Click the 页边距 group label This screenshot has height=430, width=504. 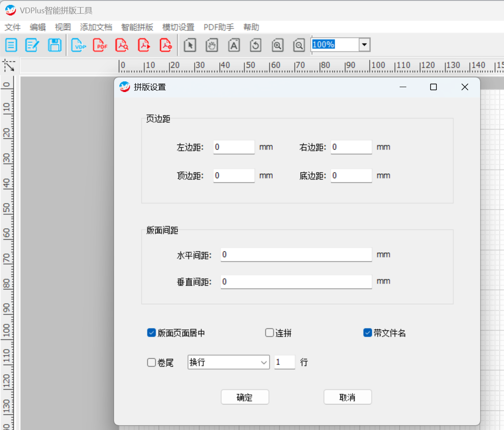pyautogui.click(x=158, y=119)
